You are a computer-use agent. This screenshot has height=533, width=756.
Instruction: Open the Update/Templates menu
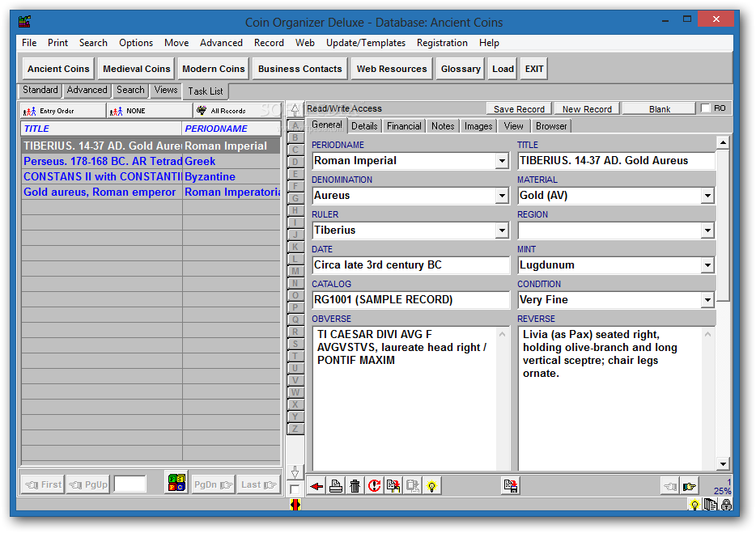click(x=366, y=43)
